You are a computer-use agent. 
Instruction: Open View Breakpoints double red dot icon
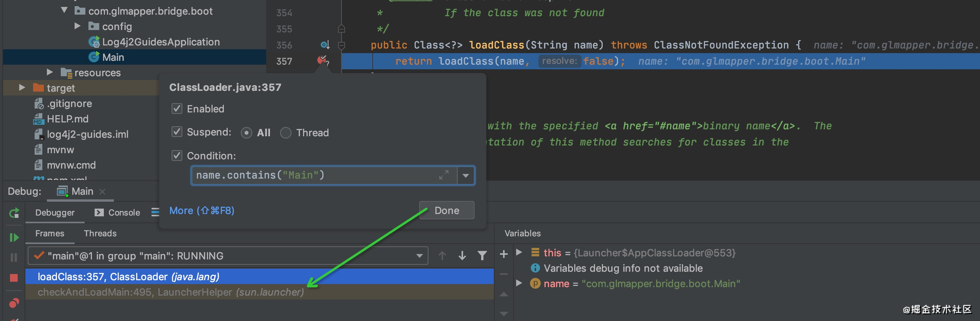[14, 303]
